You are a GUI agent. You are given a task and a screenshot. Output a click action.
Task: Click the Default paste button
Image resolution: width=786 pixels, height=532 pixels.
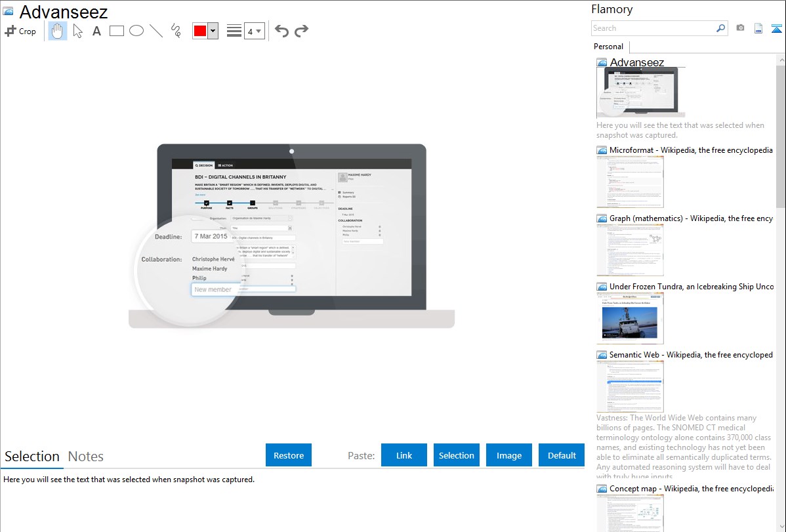562,455
